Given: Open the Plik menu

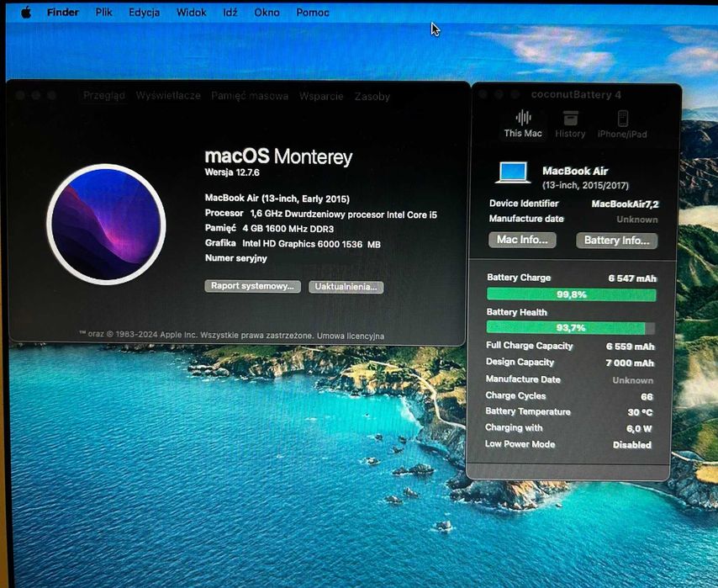Looking at the screenshot, I should click(x=104, y=13).
